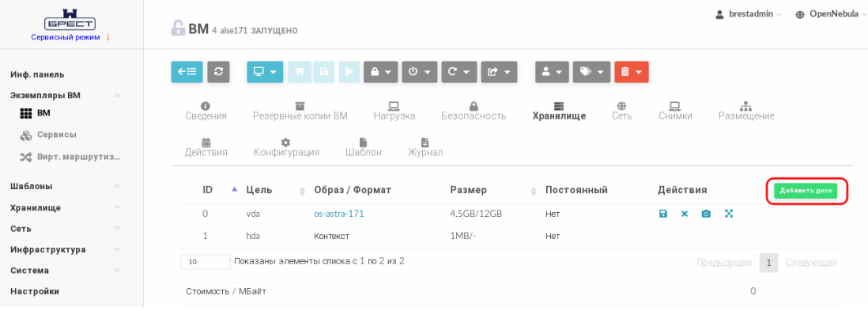Open the Сеть tab
The width and height of the screenshot is (868, 311).
621,111
